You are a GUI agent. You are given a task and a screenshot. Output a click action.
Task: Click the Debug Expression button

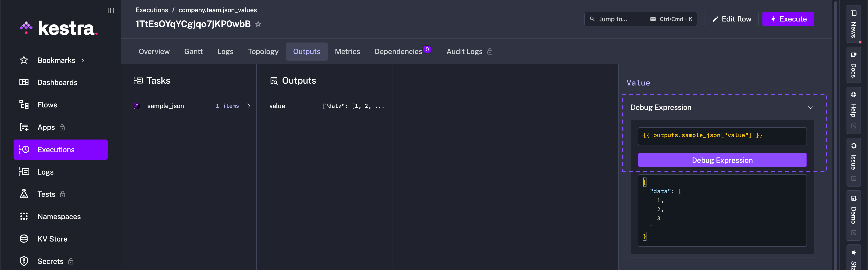pyautogui.click(x=722, y=160)
